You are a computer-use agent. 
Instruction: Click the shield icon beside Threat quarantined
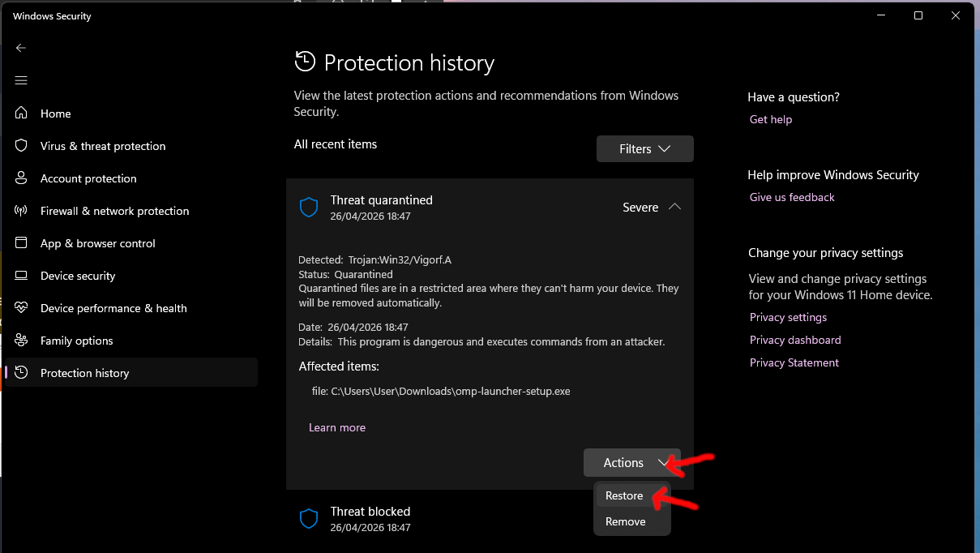point(309,208)
